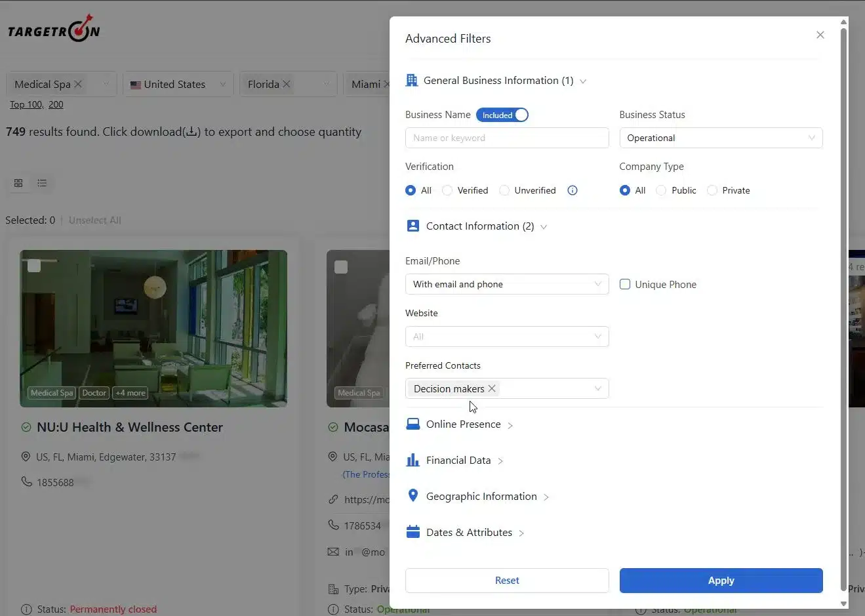Click the Business Name keyword field
The width and height of the screenshot is (865, 616).
507,138
